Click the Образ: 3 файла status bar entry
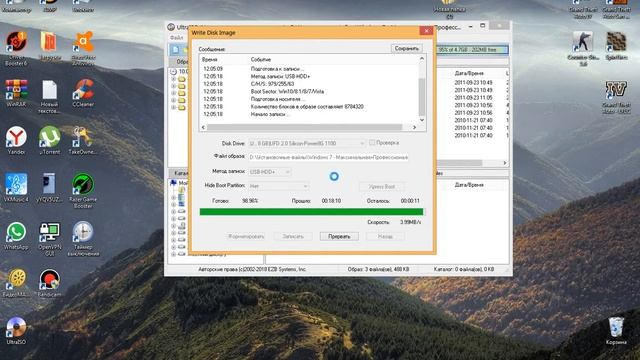This screenshot has height=360, width=640. [378, 269]
